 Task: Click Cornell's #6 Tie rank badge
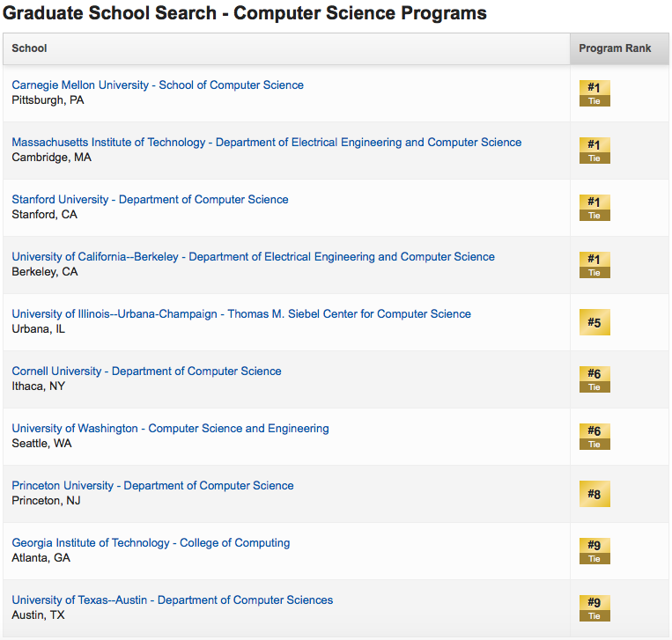594,379
